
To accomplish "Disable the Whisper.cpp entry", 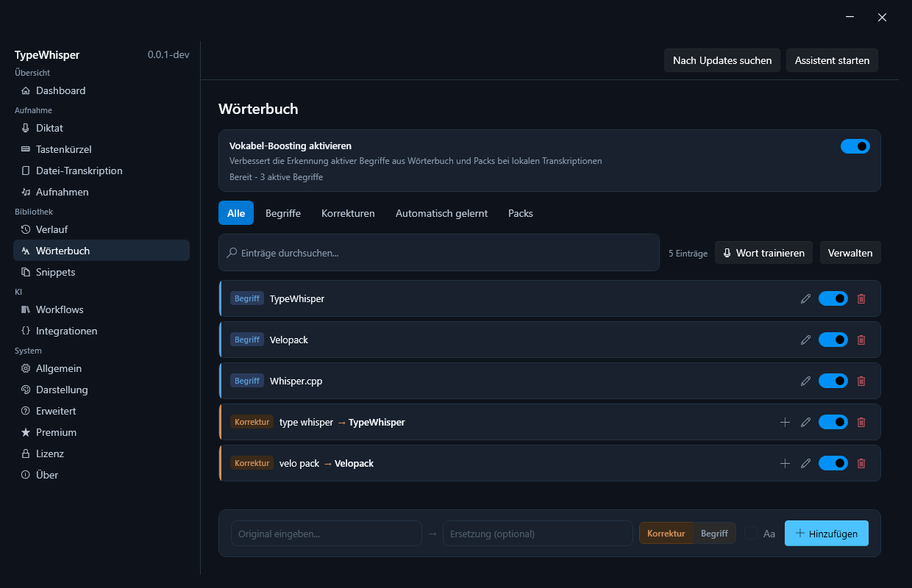I will click(833, 381).
